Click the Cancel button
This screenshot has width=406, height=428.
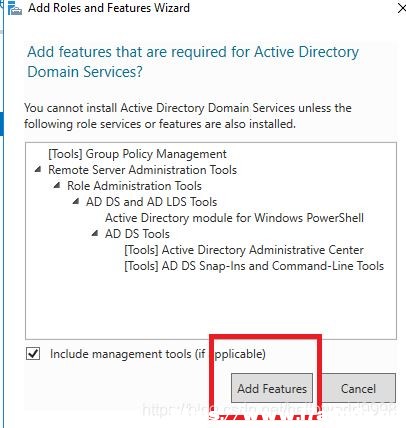358,388
